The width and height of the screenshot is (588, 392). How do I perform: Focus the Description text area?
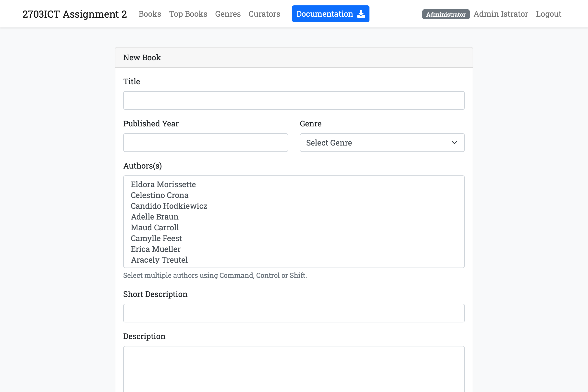(294, 369)
